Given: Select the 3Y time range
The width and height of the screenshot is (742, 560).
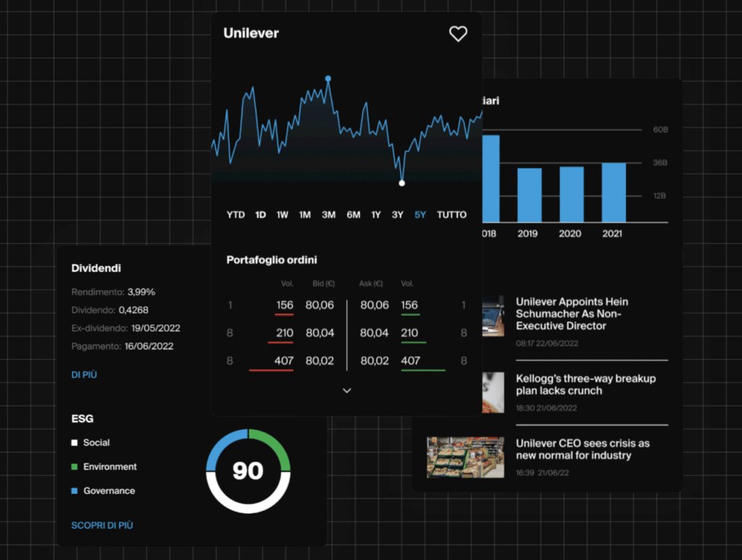Looking at the screenshot, I should (398, 214).
